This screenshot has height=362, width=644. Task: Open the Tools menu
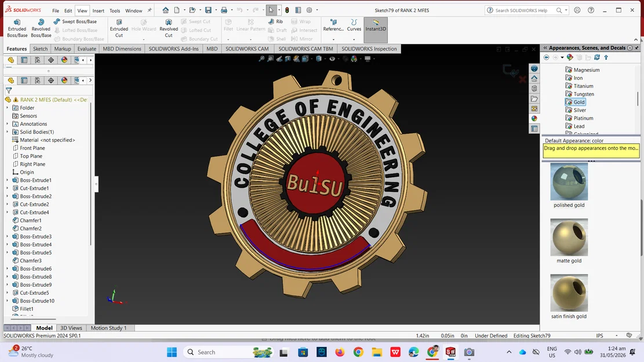[x=115, y=10]
